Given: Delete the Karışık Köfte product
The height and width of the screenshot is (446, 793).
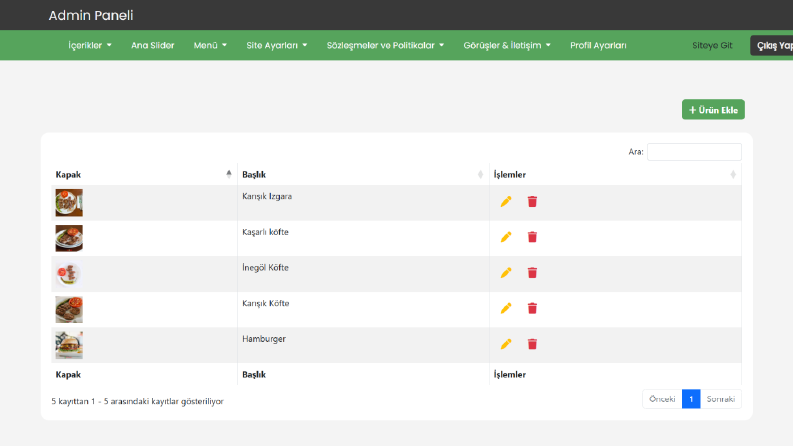Looking at the screenshot, I should pyautogui.click(x=532, y=308).
